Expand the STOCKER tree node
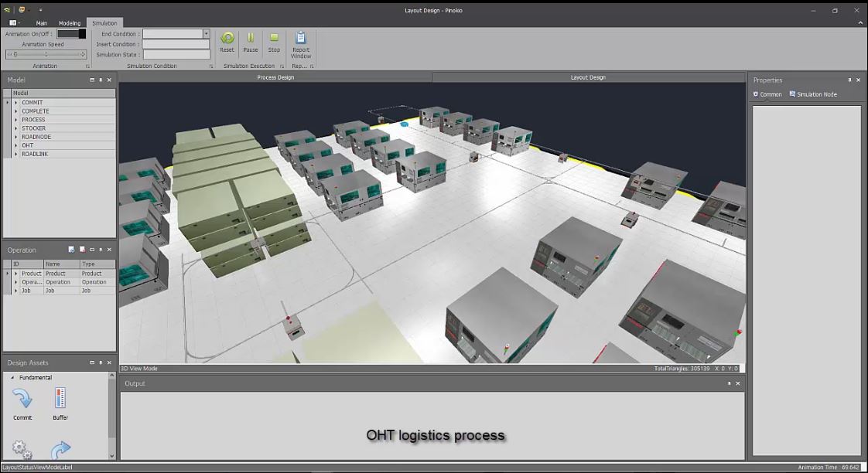The height and width of the screenshot is (473, 868). tap(16, 128)
